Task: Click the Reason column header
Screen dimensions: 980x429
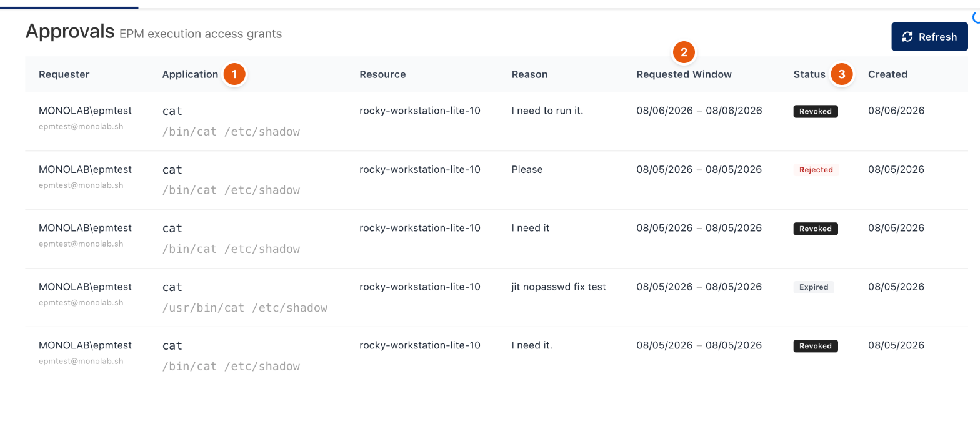Action: (x=529, y=74)
